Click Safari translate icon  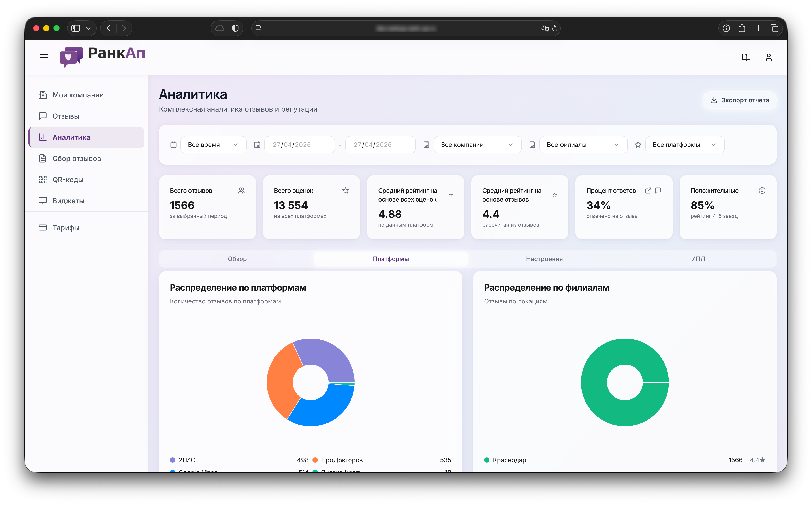pos(545,28)
